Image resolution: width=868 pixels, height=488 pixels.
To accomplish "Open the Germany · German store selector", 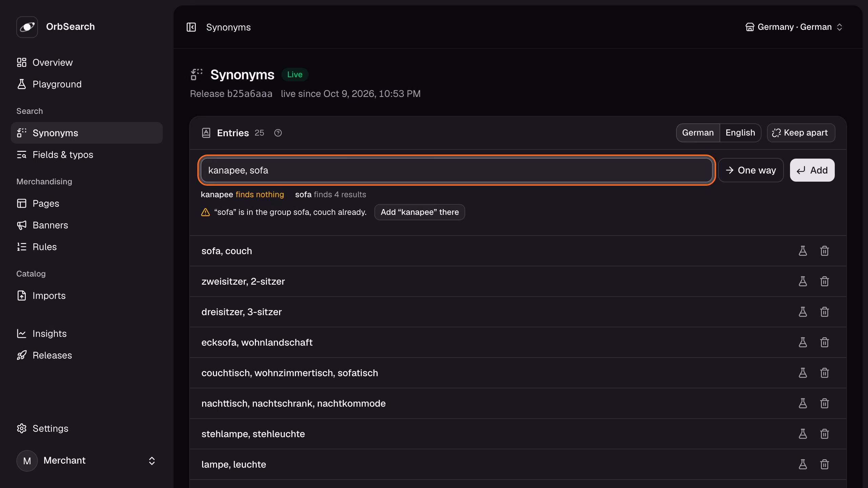I will pos(794,27).
